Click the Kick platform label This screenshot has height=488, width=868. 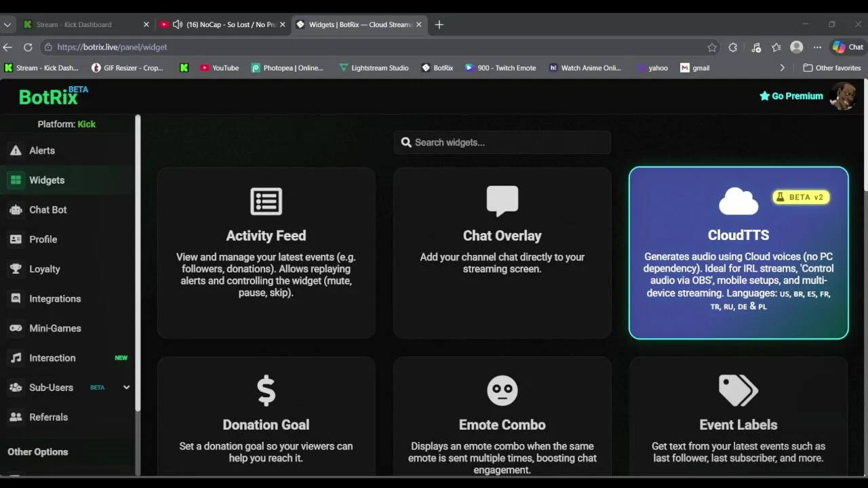coord(86,124)
